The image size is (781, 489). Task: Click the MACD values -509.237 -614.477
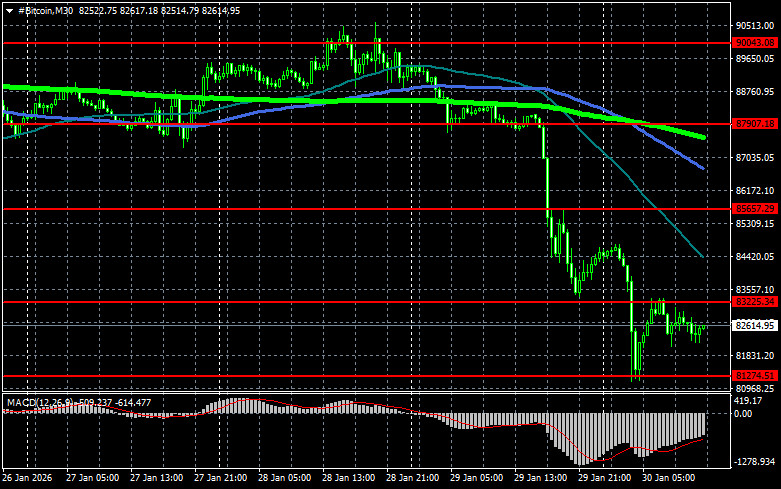115,402
